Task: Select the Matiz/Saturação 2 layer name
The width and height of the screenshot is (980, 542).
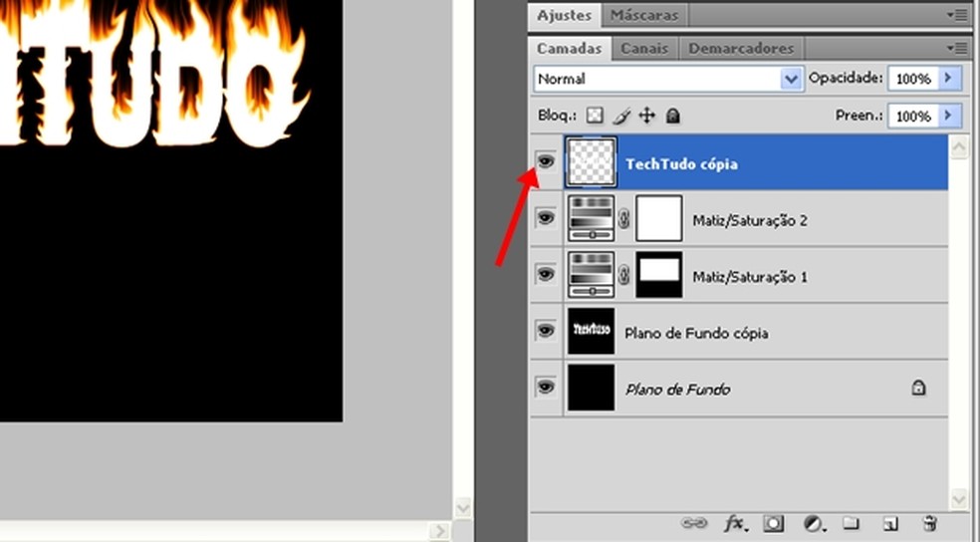Action: click(749, 220)
